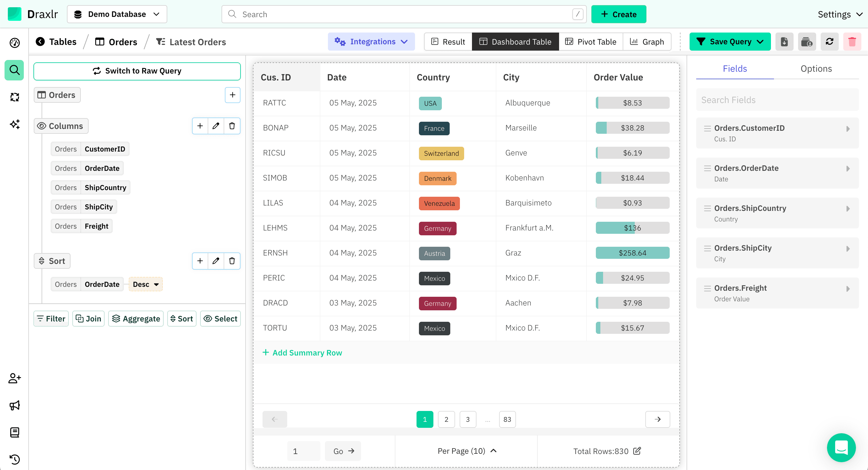The height and width of the screenshot is (470, 868).
Task: Change the Desc sort order dropdown
Action: coord(146,284)
